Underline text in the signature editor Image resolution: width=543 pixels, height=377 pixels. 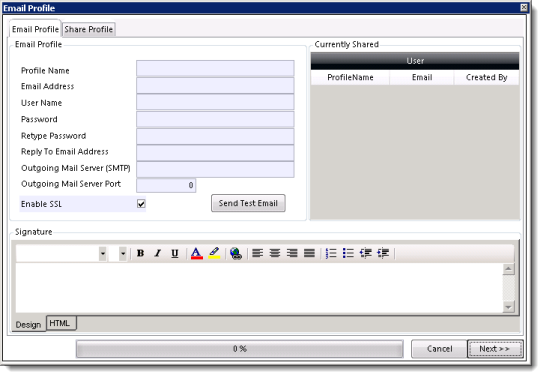pyautogui.click(x=175, y=254)
